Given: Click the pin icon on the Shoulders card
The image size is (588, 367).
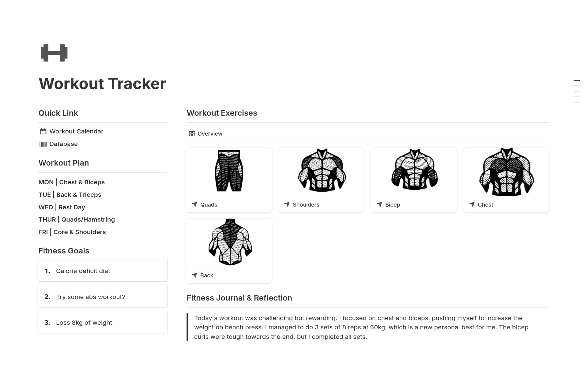Looking at the screenshot, I should coord(287,204).
